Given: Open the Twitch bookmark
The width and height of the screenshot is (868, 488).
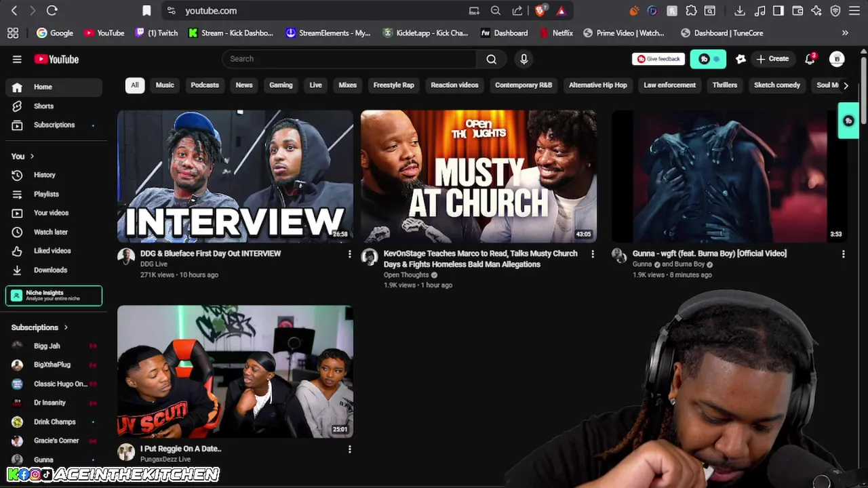Looking at the screenshot, I should pyautogui.click(x=156, y=33).
